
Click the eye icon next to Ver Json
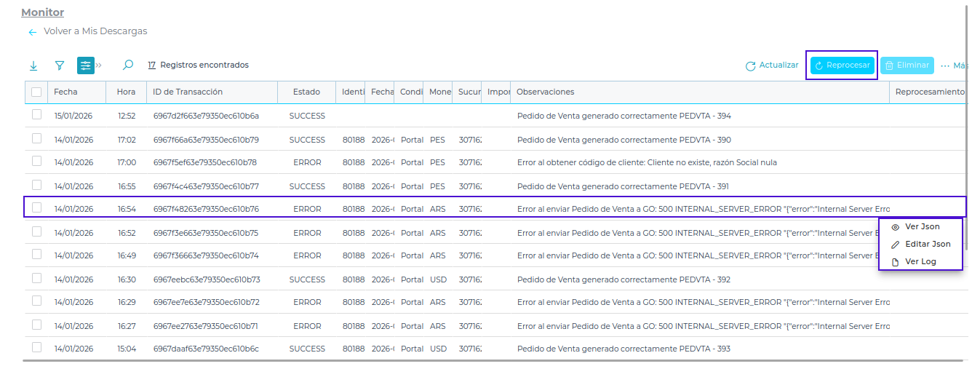(x=895, y=227)
